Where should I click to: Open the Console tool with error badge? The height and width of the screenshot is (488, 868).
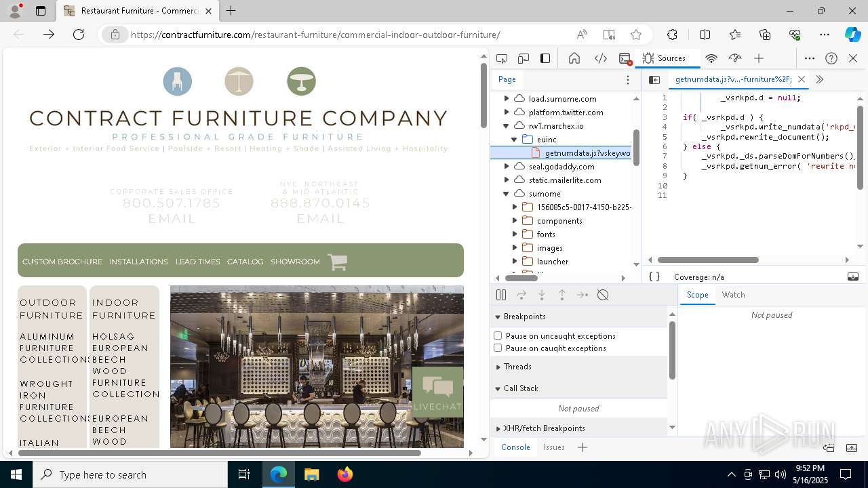click(x=625, y=58)
